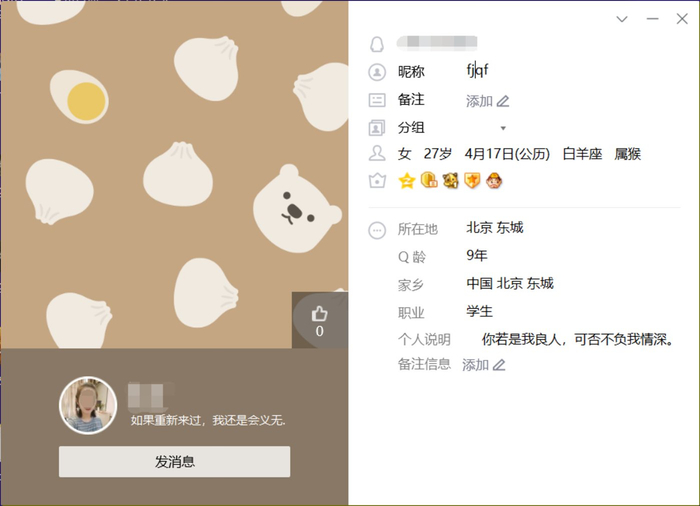The height and width of the screenshot is (506, 700).
Task: Click the pencil edit icon beside 备注
Action: pyautogui.click(x=503, y=101)
